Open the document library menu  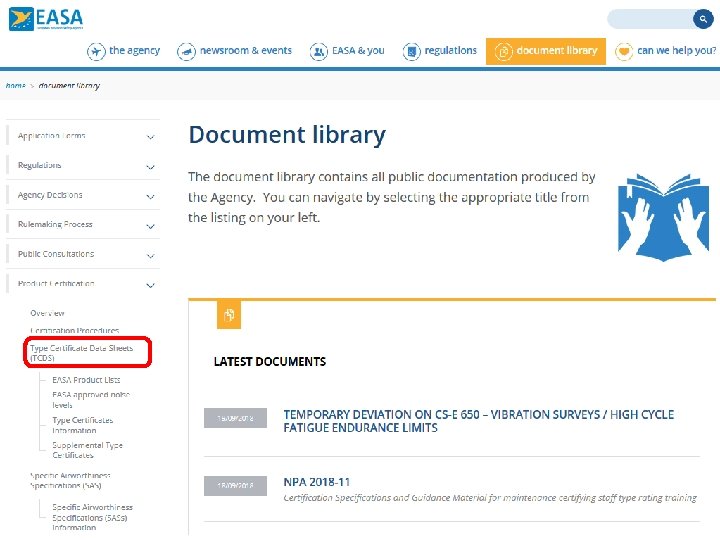pos(546,51)
